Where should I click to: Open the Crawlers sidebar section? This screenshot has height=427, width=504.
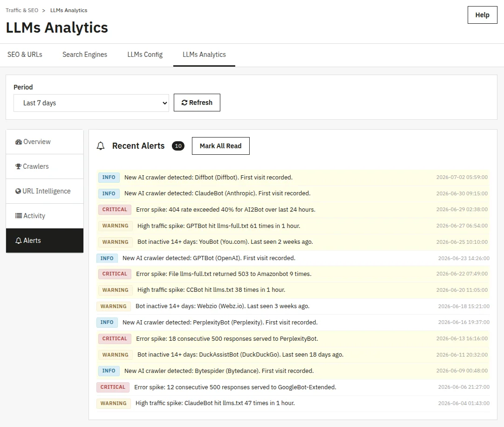click(45, 166)
